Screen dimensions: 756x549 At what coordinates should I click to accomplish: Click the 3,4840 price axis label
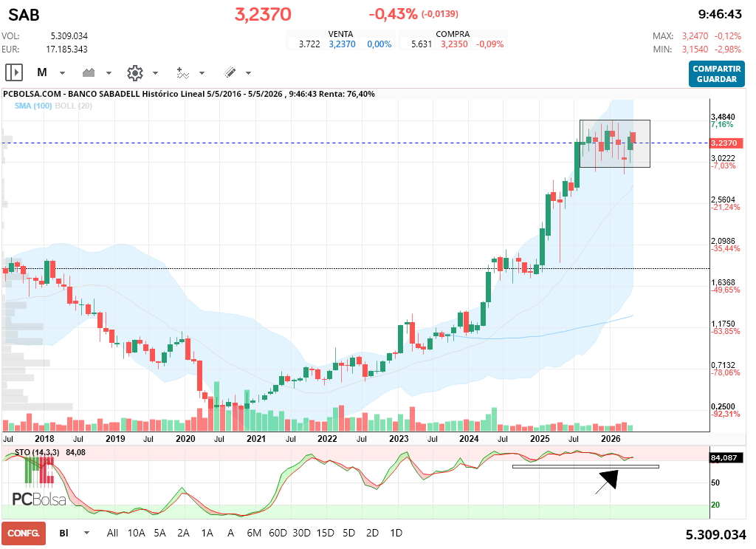pos(723,117)
